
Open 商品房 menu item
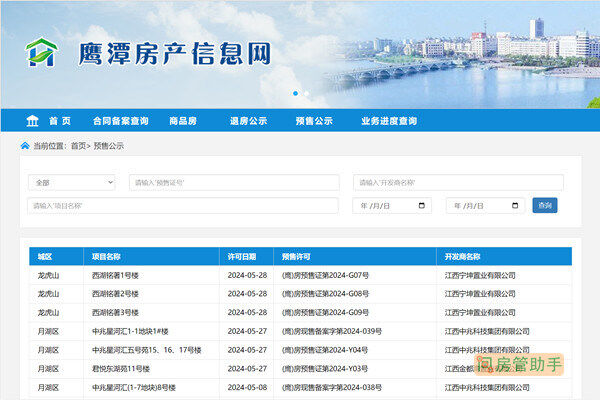pyautogui.click(x=183, y=121)
